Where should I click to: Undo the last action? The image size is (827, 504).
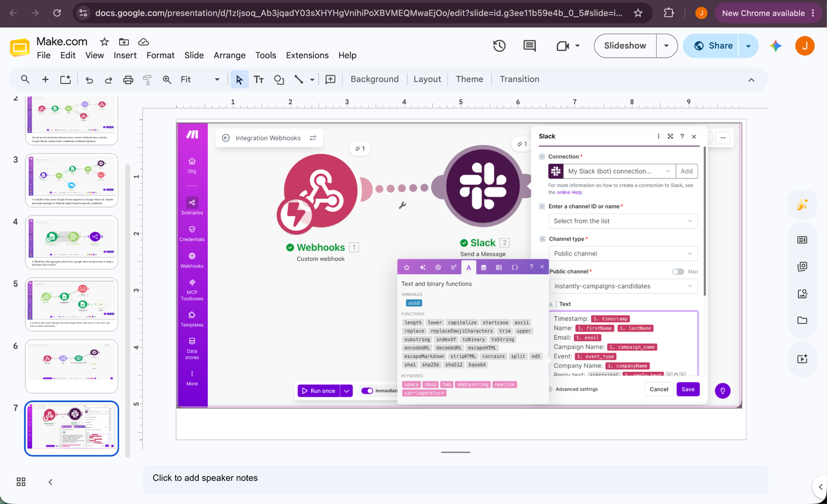89,80
